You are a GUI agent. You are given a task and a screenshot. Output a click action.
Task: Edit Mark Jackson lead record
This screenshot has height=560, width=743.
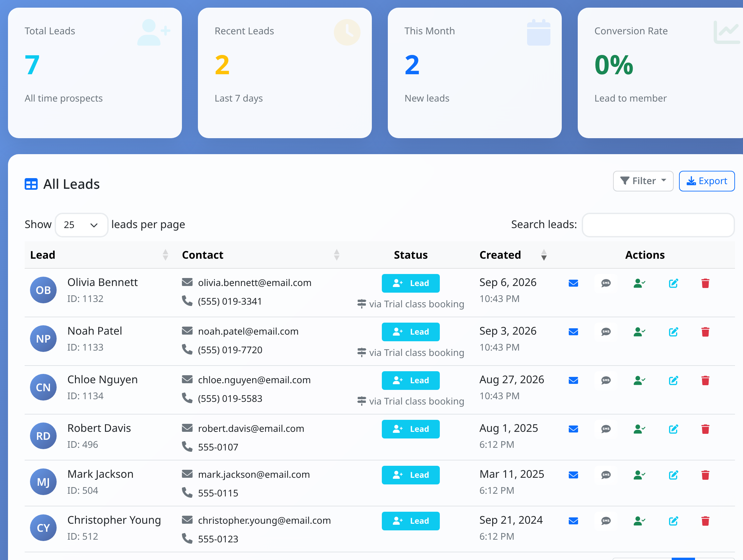click(x=673, y=475)
